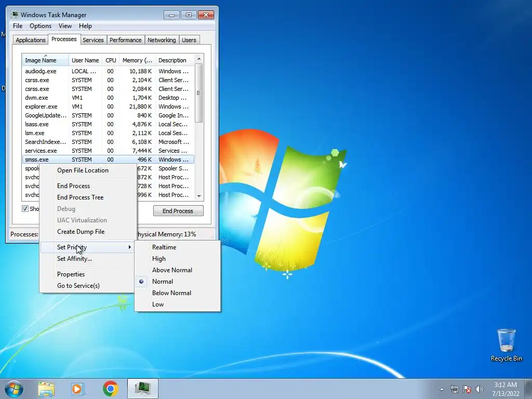Select the audiodg.exe process row
532x399 pixels.
(x=108, y=71)
